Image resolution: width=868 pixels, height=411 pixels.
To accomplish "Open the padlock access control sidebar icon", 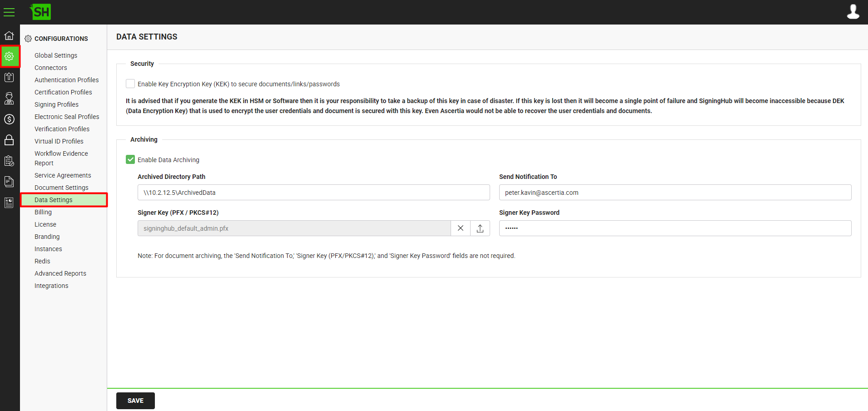I will (9, 140).
